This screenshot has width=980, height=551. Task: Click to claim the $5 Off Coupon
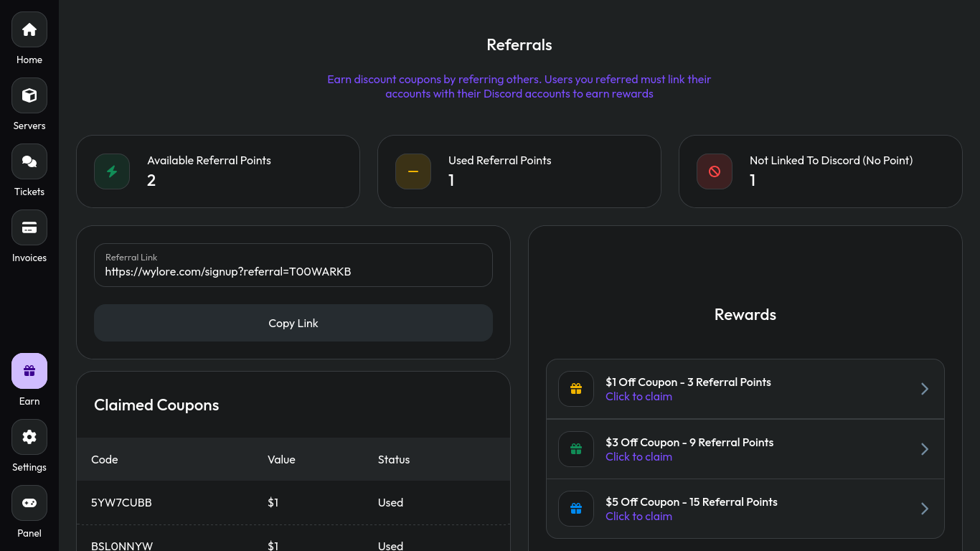(x=639, y=517)
